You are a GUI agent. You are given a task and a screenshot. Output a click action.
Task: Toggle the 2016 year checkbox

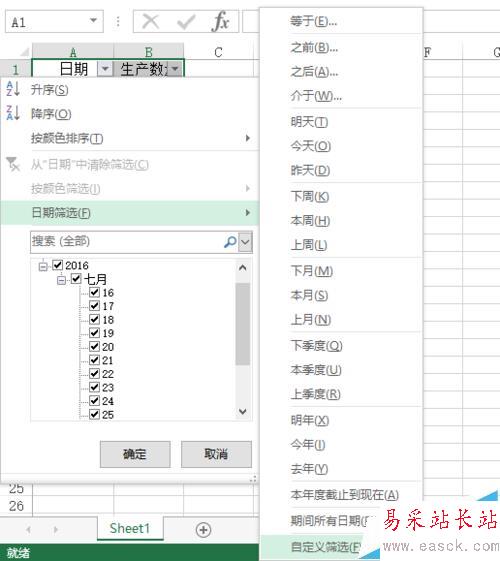[x=58, y=265]
